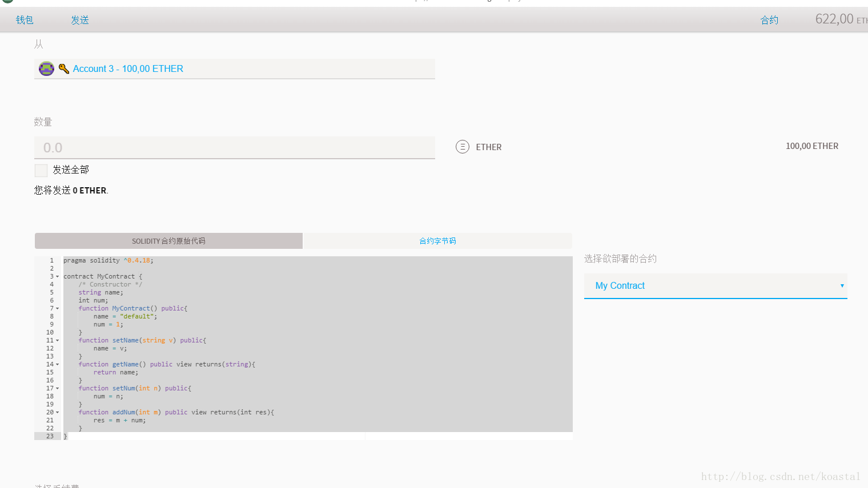Click the My Contract dropdown arrow

pos(842,285)
